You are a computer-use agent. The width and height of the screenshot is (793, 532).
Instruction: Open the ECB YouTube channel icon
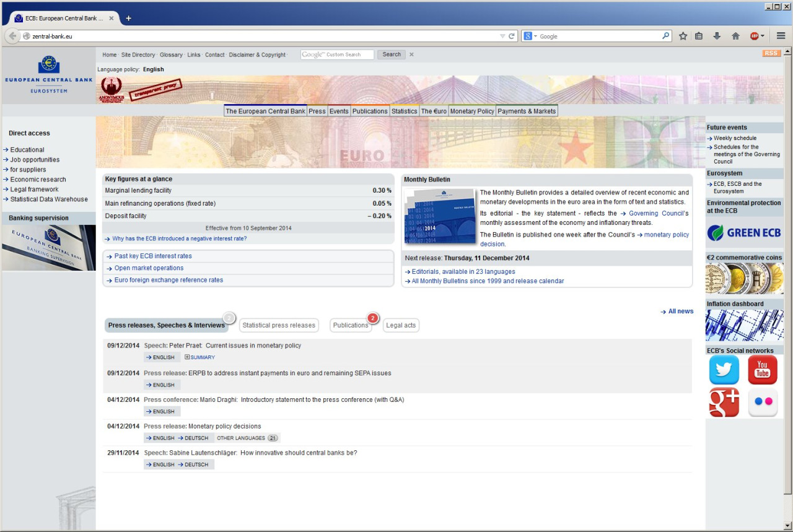(762, 370)
